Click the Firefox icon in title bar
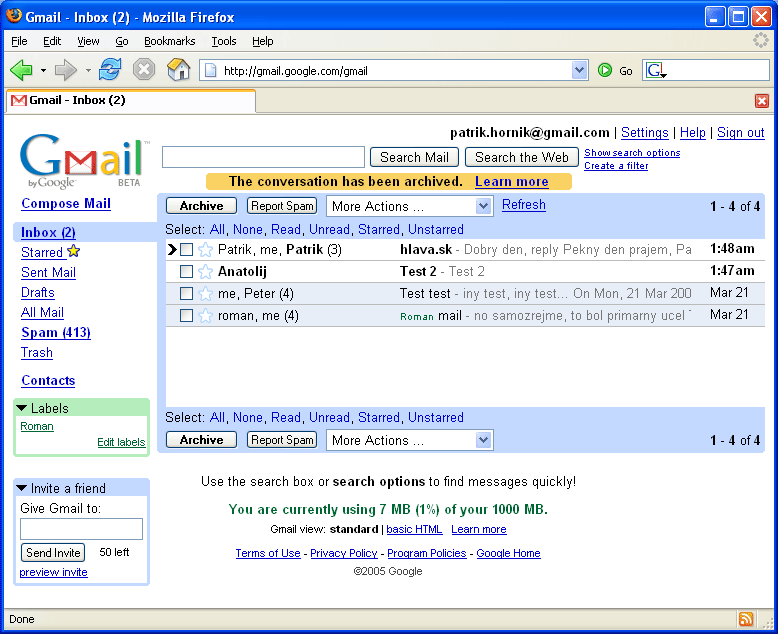 tap(14, 16)
